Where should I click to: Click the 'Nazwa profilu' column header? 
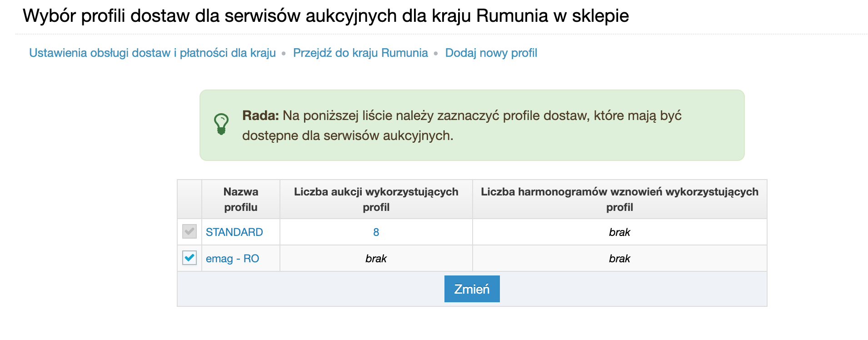tap(241, 200)
